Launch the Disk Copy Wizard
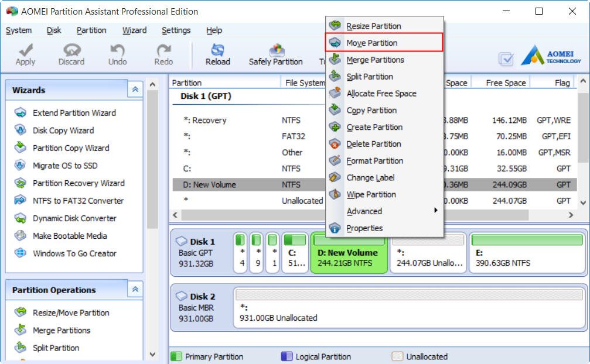The image size is (590, 364). 63,131
